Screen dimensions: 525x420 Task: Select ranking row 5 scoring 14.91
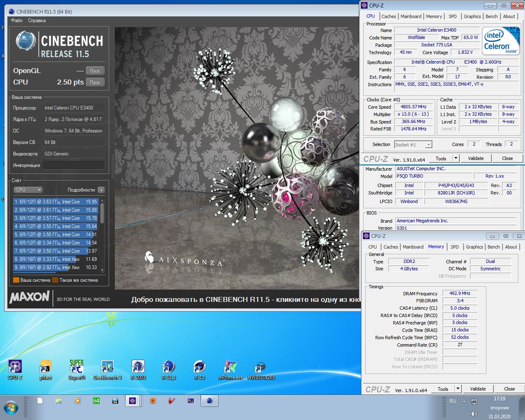(x=56, y=235)
